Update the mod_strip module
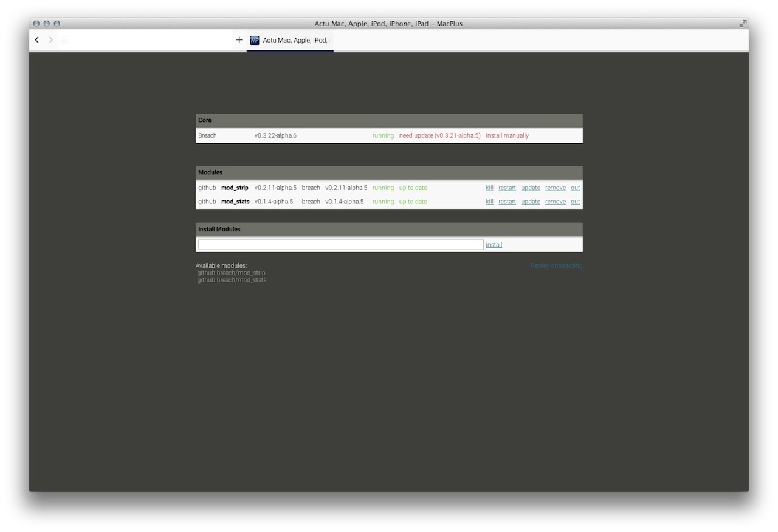The image size is (778, 532). pyautogui.click(x=531, y=188)
